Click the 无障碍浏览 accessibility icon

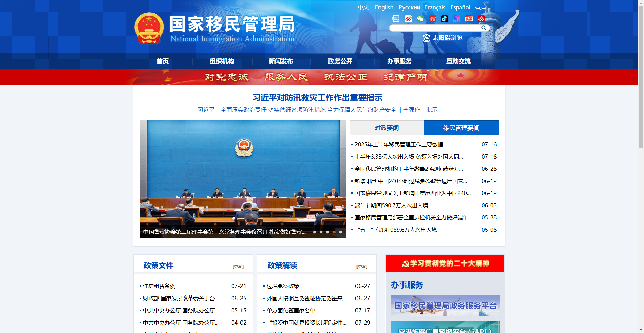tap(426, 38)
